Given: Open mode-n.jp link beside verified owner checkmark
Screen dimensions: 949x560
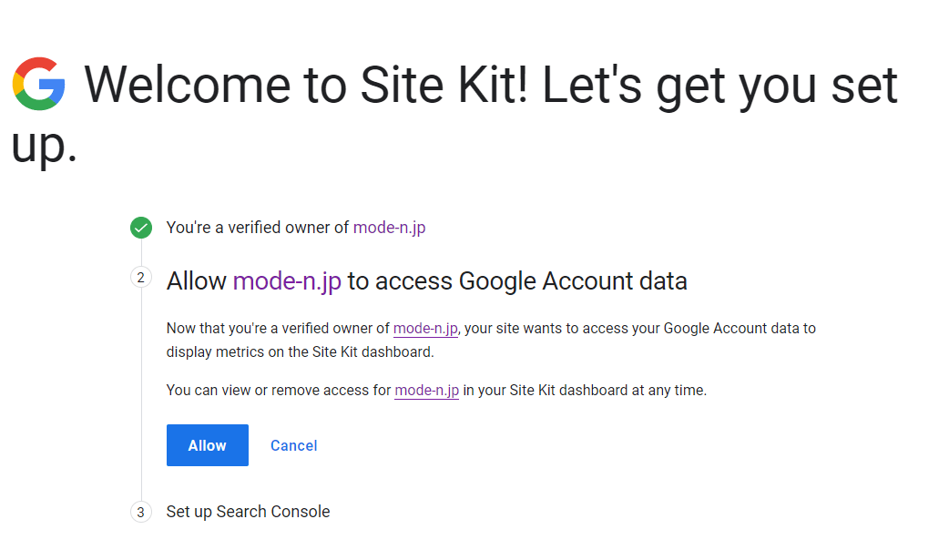Looking at the screenshot, I should coord(389,228).
